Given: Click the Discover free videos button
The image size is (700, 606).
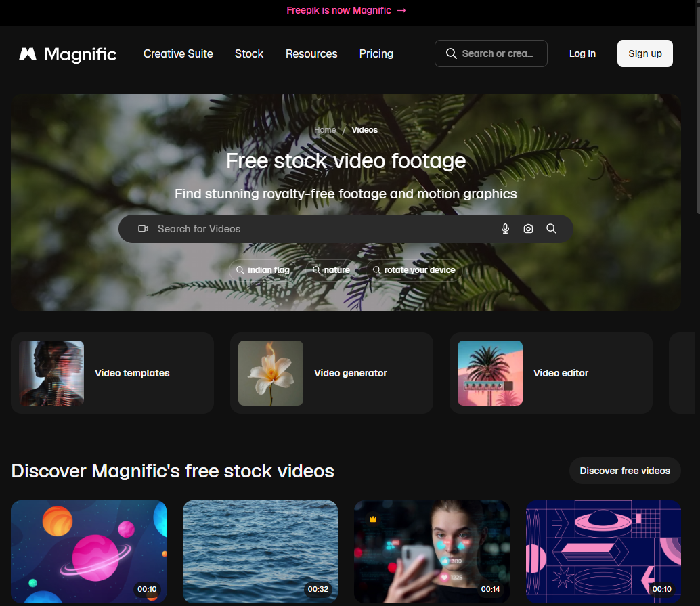Looking at the screenshot, I should (x=625, y=471).
